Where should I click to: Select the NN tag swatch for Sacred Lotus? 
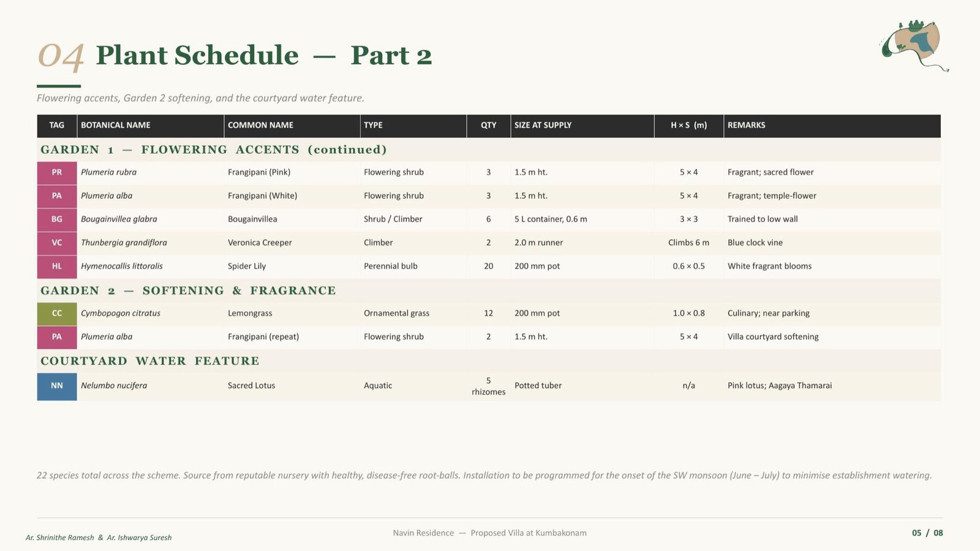57,386
